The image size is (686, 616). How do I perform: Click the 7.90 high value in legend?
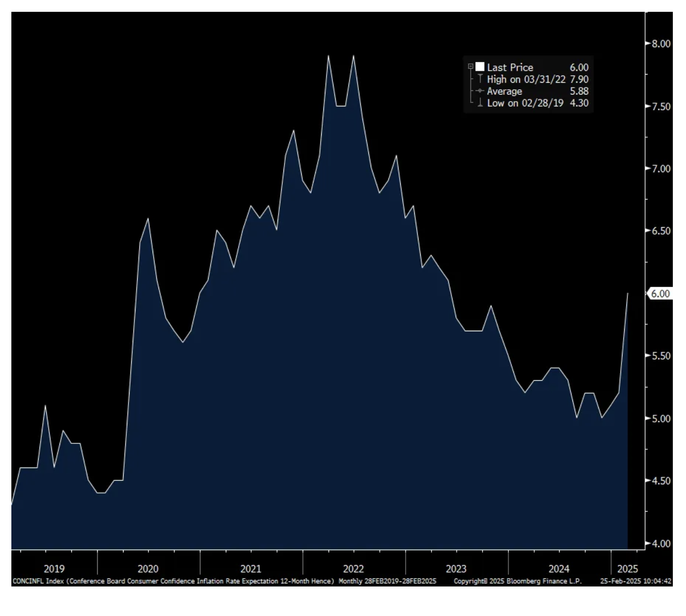pos(579,79)
